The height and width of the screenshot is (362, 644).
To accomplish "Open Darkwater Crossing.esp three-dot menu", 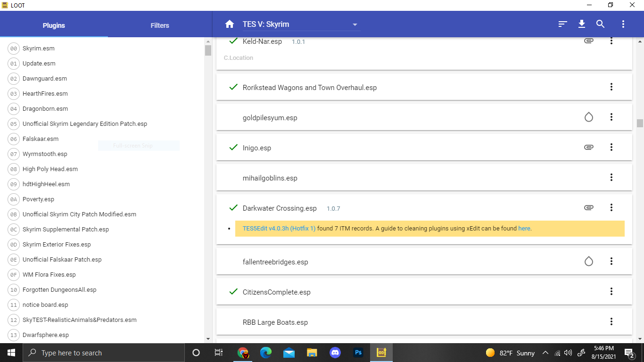I will [x=611, y=207].
